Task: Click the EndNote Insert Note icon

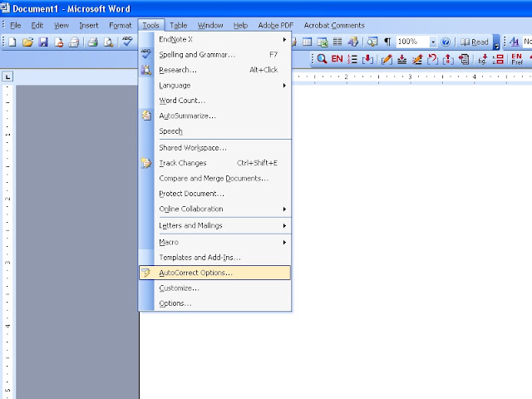Action: [x=402, y=59]
